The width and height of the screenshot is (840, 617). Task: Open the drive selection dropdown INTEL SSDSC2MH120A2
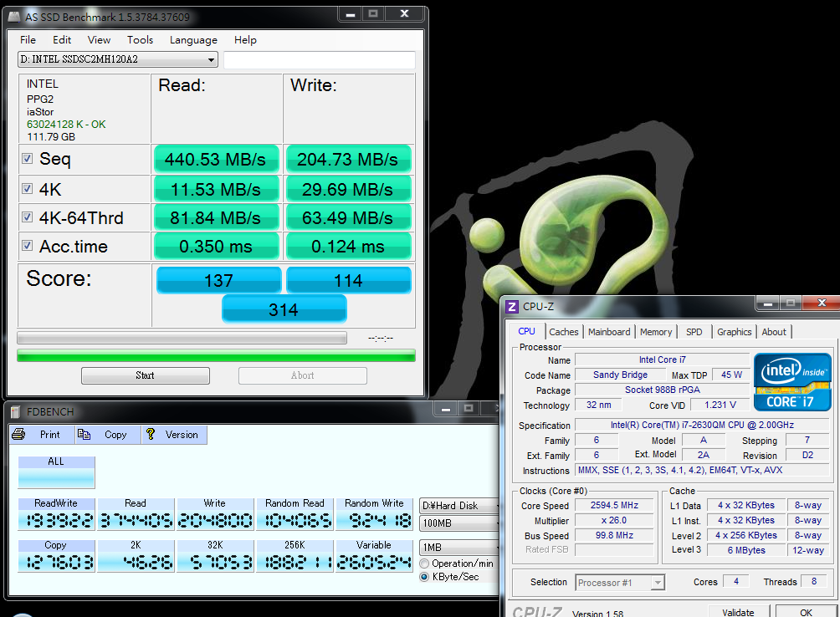[118, 59]
